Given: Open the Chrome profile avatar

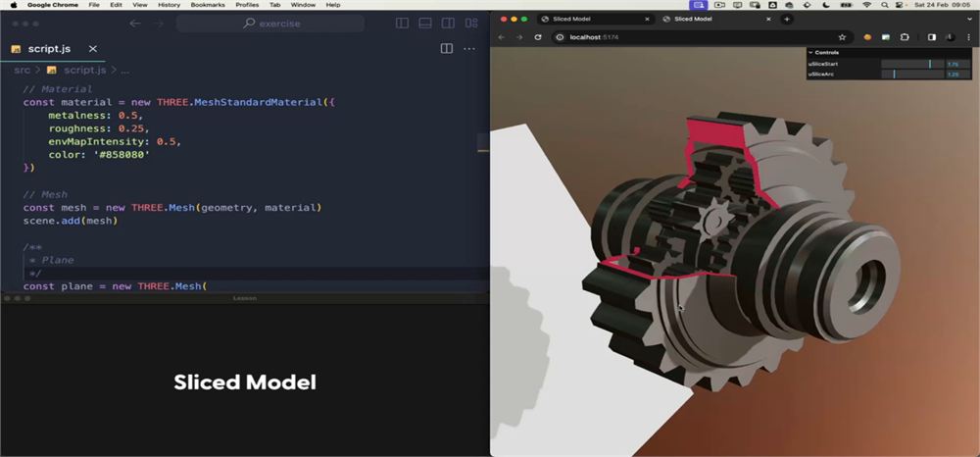Looking at the screenshot, I should tap(950, 37).
